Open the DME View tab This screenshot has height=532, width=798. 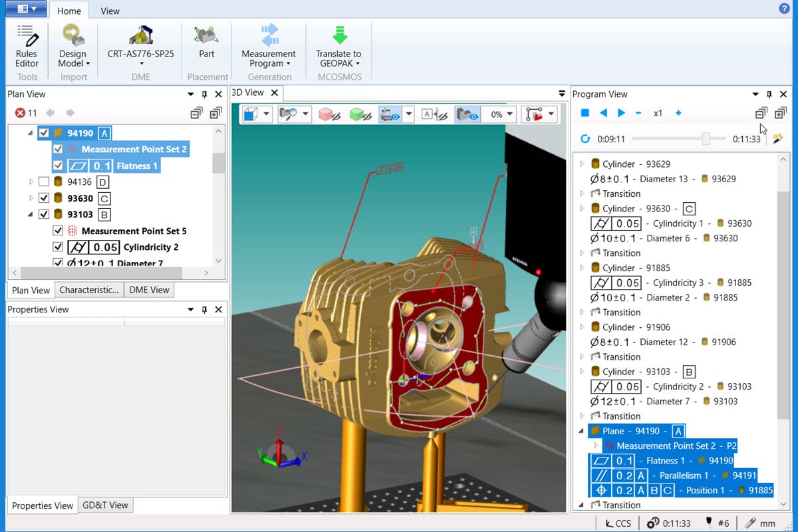[x=149, y=290]
